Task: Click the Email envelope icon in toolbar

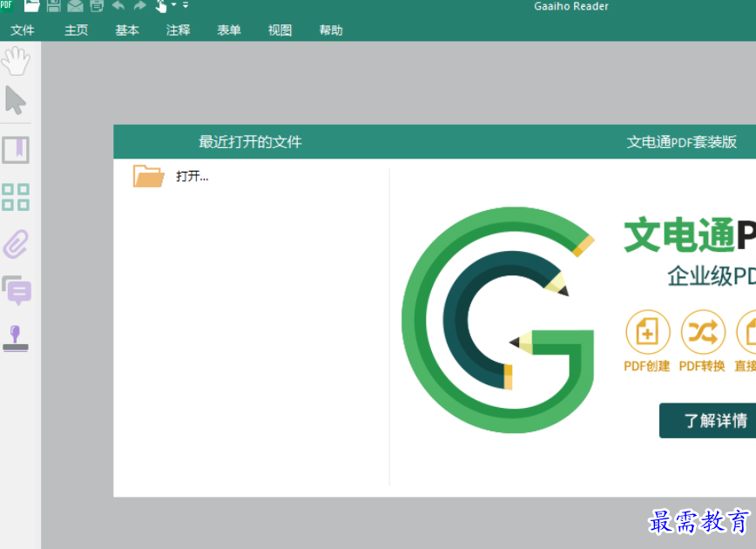Action: (75, 6)
